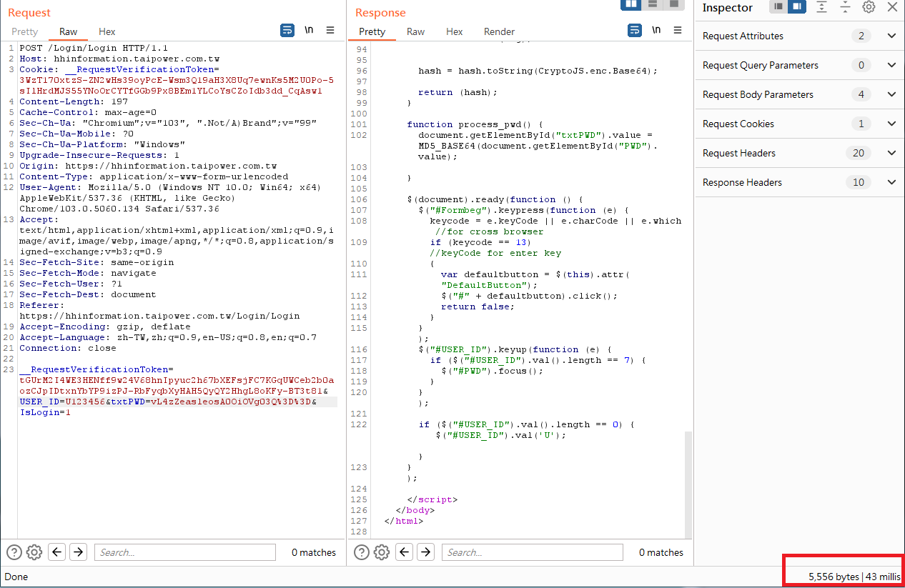Viewport: 905px width, 588px height.
Task: Expand Response Headers chevron
Action: point(891,182)
